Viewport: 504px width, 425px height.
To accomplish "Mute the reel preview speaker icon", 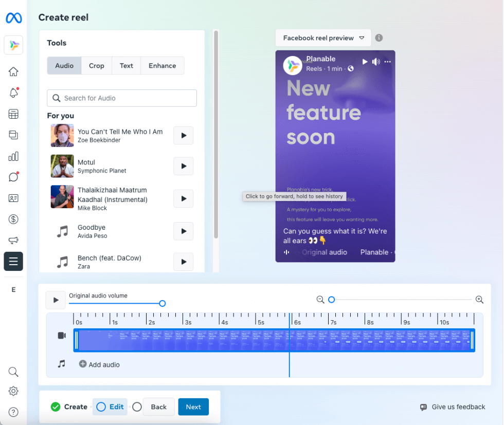I will (376, 61).
